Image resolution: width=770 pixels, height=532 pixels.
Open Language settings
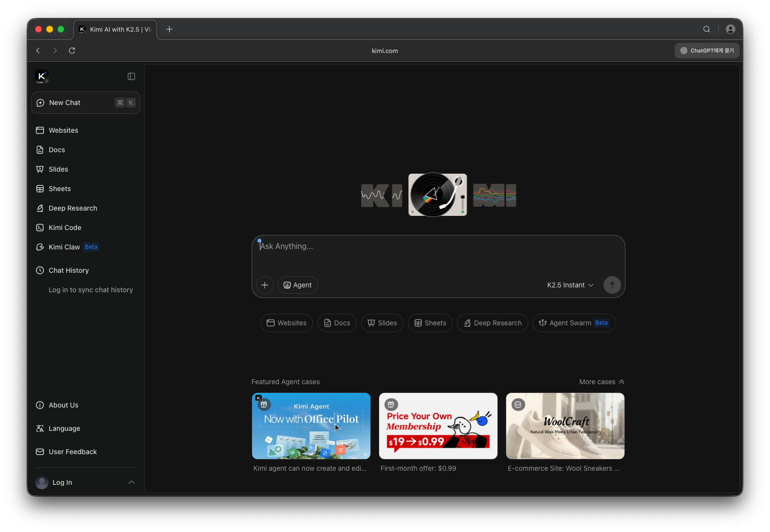(86, 428)
